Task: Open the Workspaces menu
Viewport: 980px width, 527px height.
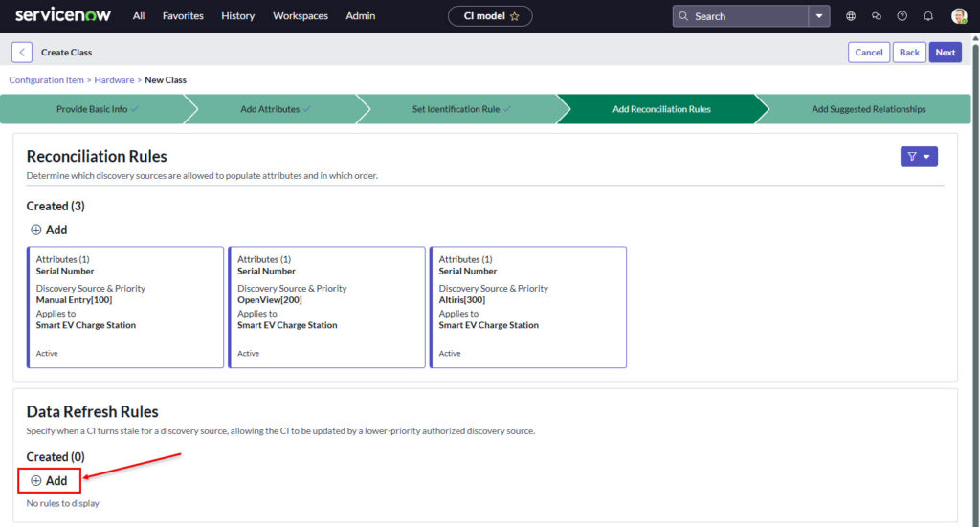Action: coord(301,16)
